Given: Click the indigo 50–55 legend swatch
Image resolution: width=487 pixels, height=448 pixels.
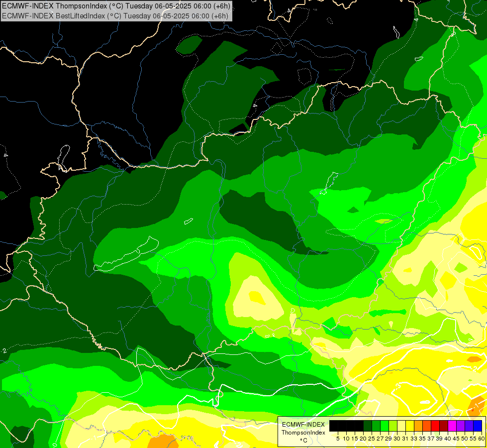Looking at the screenshot, I should (x=469, y=426).
